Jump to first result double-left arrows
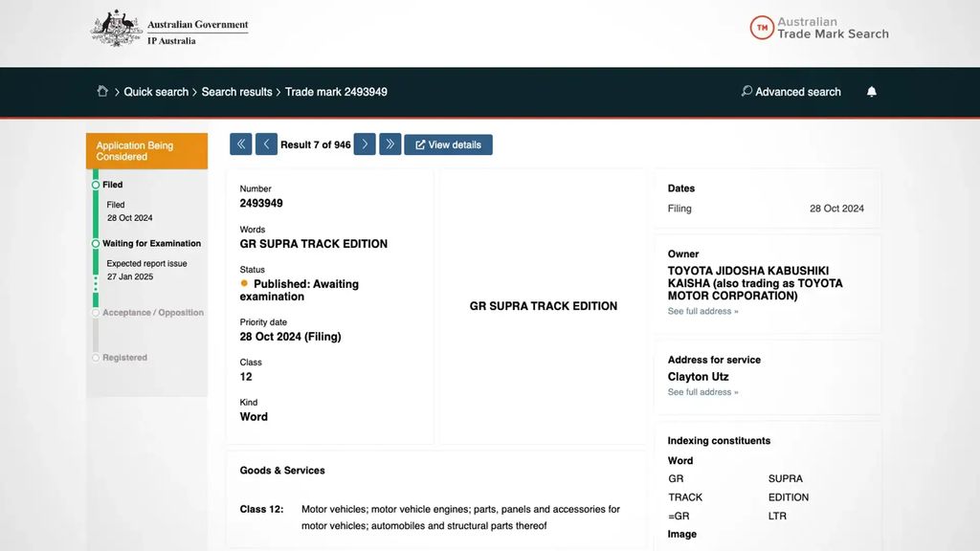The image size is (980, 551). (x=240, y=144)
